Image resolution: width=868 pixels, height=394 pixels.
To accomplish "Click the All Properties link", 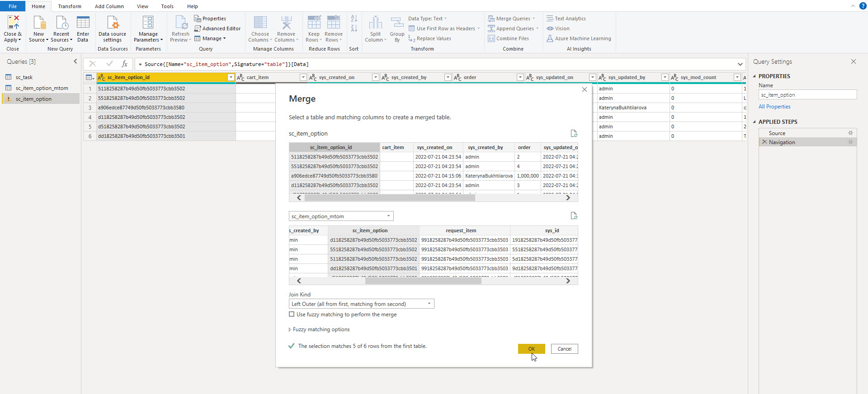I will tap(774, 107).
